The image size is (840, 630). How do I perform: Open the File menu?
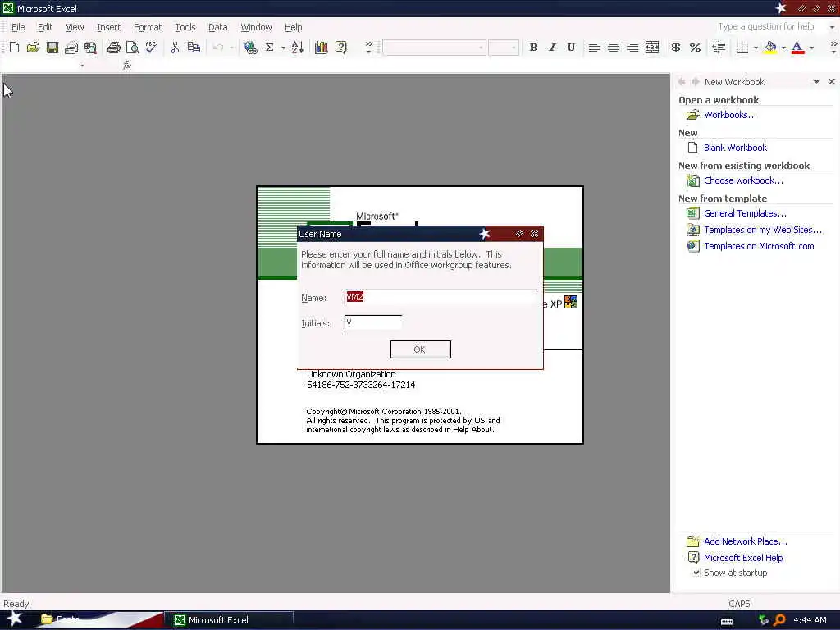point(18,27)
